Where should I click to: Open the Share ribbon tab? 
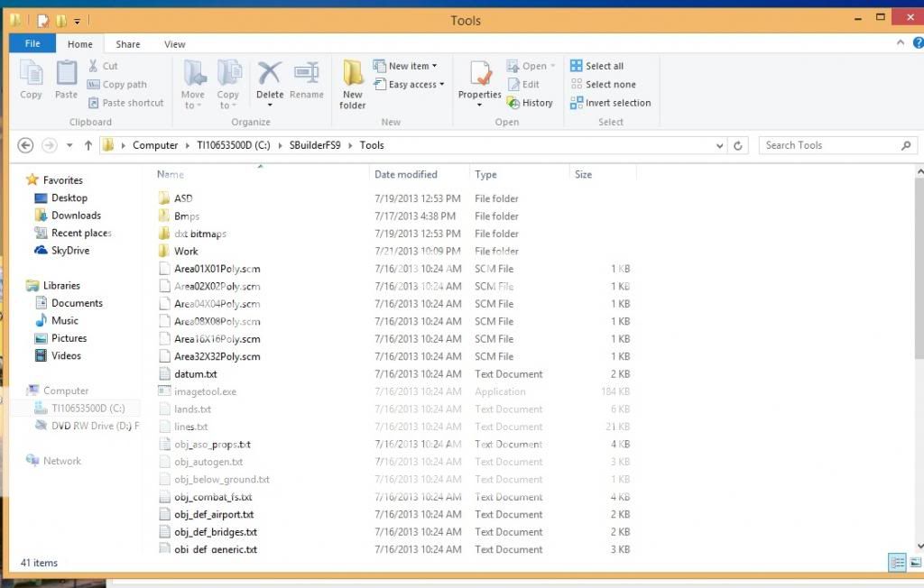[127, 43]
